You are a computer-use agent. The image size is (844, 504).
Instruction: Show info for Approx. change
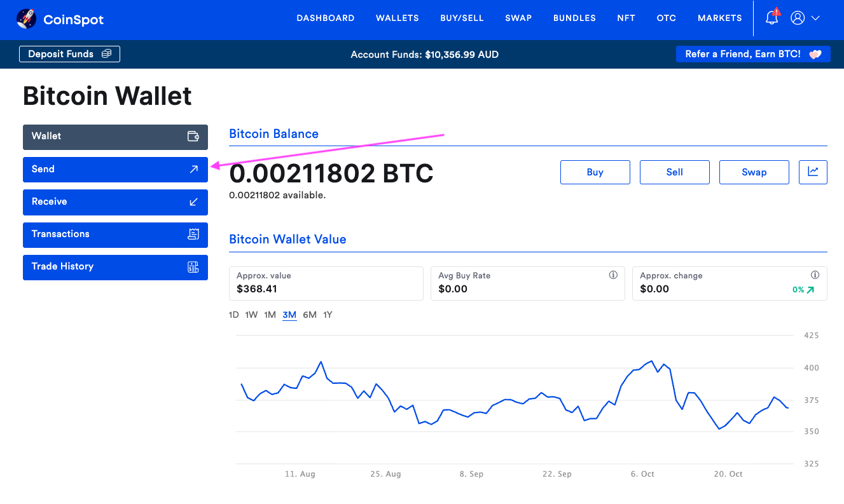(x=815, y=275)
